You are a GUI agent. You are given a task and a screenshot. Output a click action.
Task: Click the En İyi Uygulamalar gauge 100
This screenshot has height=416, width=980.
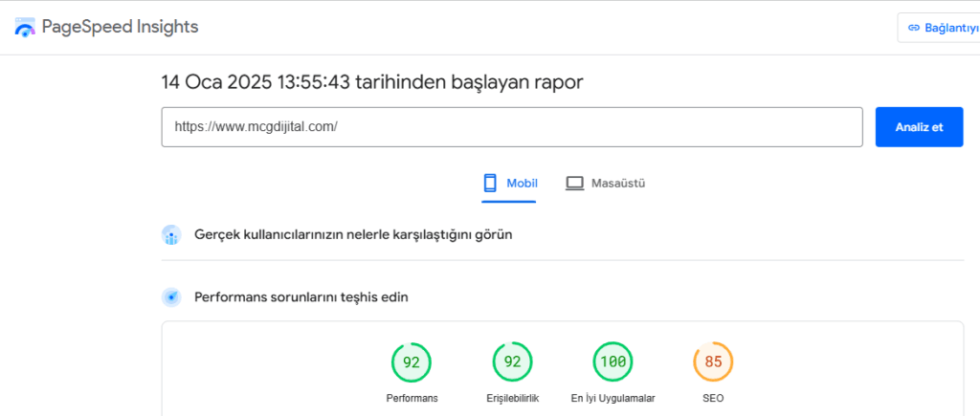click(613, 362)
